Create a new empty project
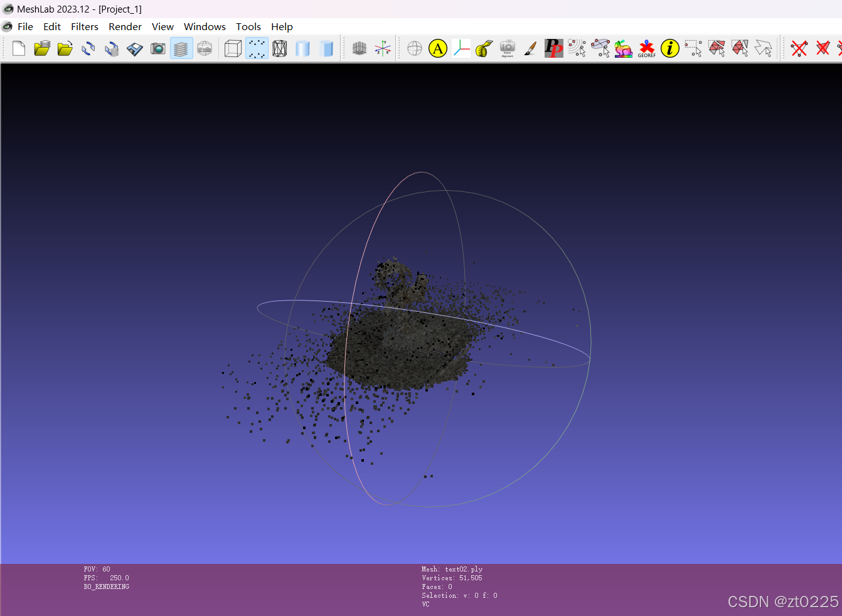 coord(19,48)
